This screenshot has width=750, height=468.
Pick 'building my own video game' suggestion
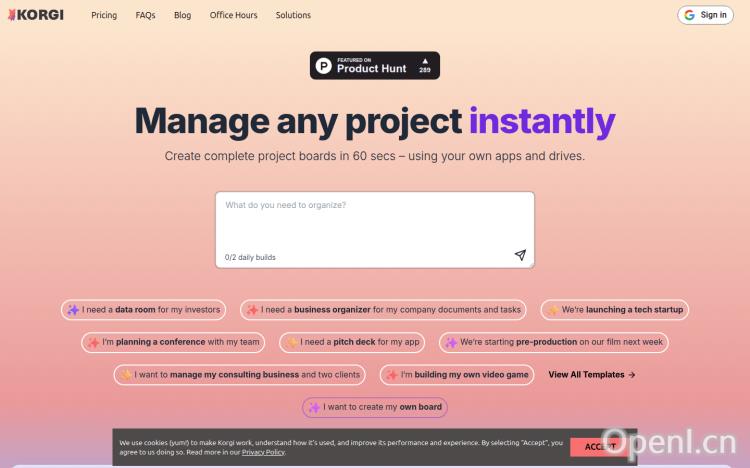click(x=464, y=375)
